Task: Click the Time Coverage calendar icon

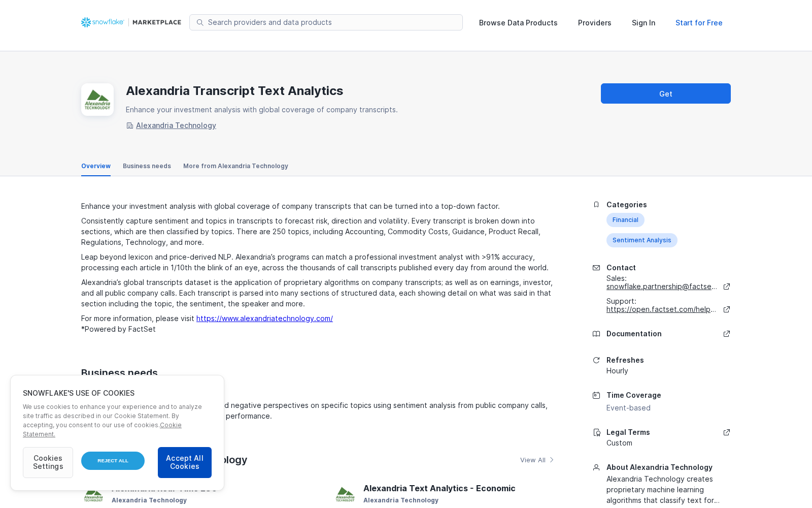Action: tap(596, 395)
